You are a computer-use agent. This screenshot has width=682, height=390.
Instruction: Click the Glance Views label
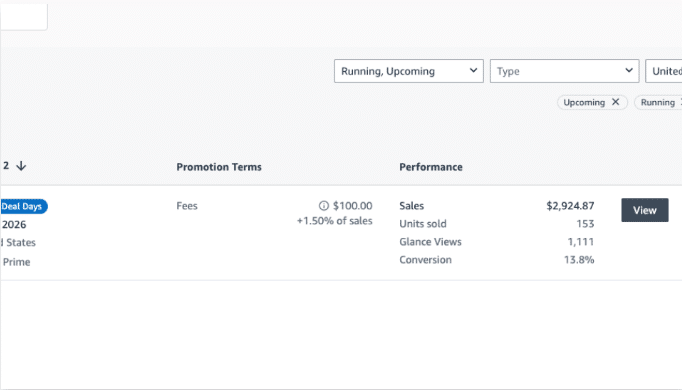click(x=430, y=242)
